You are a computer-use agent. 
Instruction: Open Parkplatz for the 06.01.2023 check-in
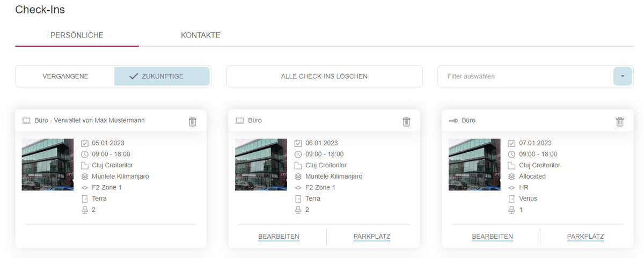pyautogui.click(x=371, y=237)
